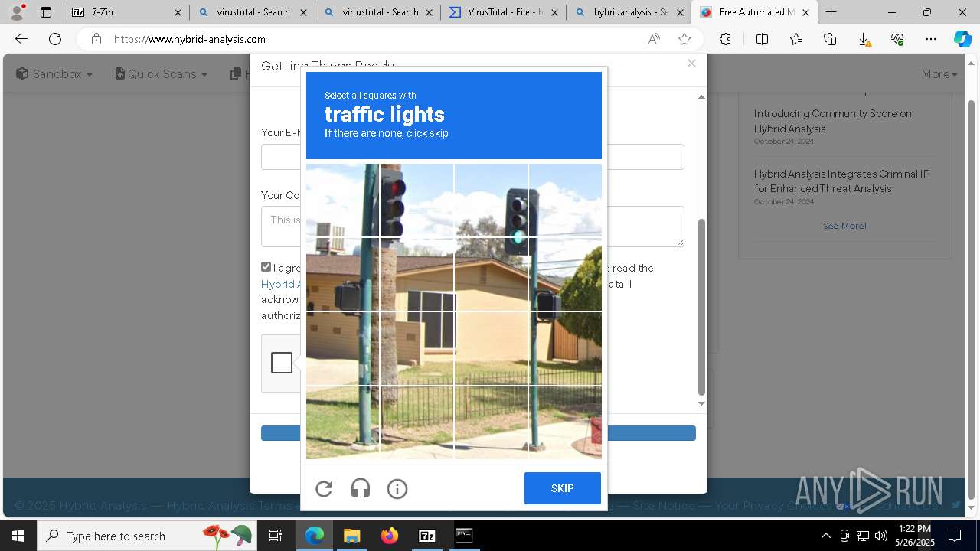Click the See More! link
The image size is (980, 551).
[844, 226]
